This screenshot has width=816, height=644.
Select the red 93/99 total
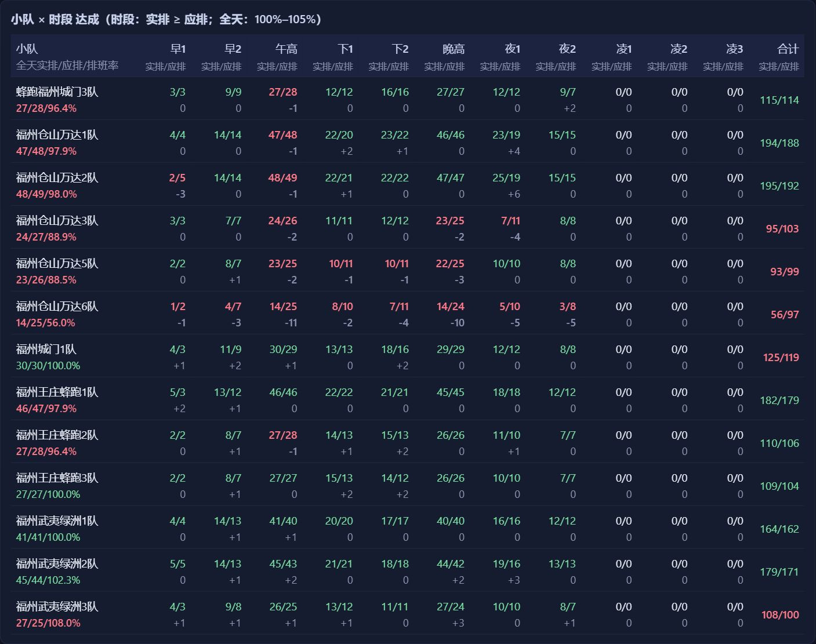[x=785, y=272]
